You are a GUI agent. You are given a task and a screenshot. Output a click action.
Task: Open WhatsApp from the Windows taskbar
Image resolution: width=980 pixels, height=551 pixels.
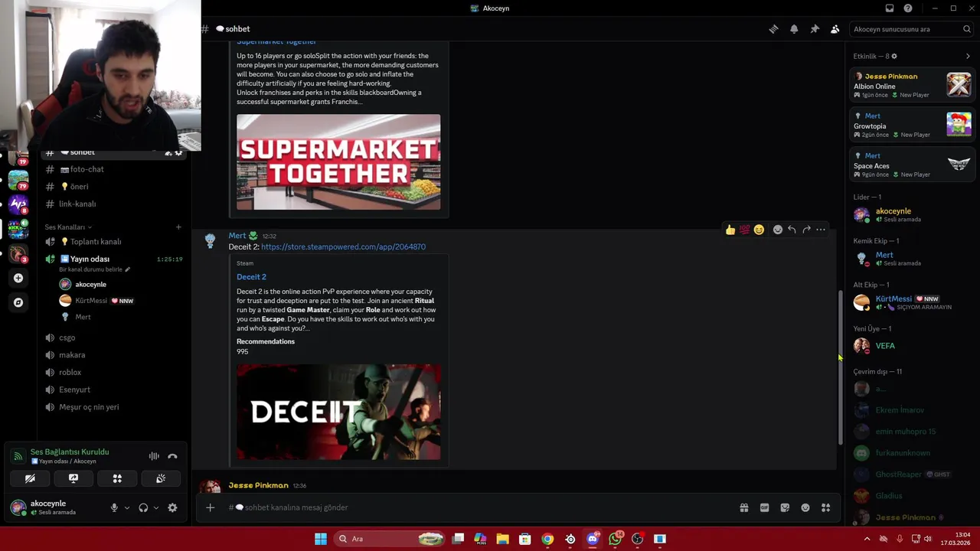(x=615, y=539)
